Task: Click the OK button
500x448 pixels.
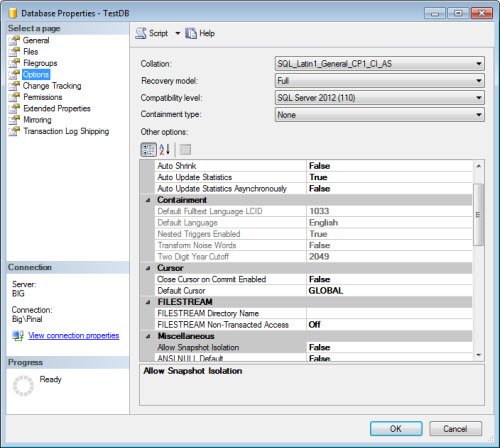Action: point(396,429)
